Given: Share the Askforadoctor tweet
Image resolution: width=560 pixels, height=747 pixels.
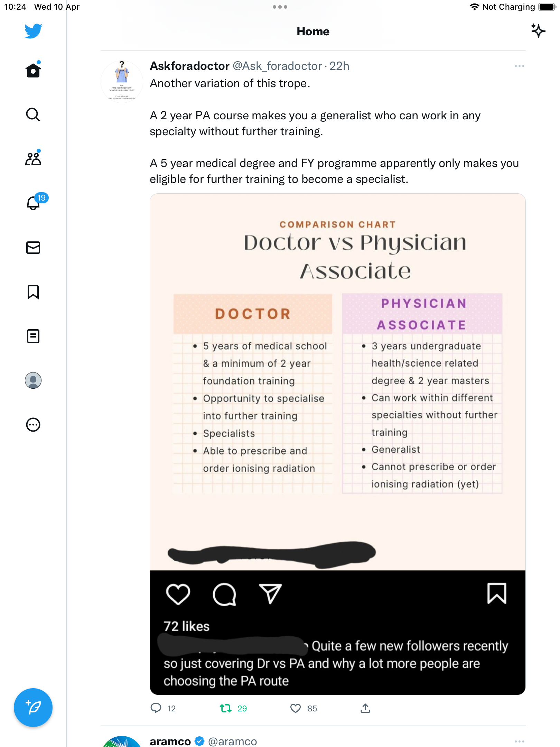Looking at the screenshot, I should click(x=365, y=708).
